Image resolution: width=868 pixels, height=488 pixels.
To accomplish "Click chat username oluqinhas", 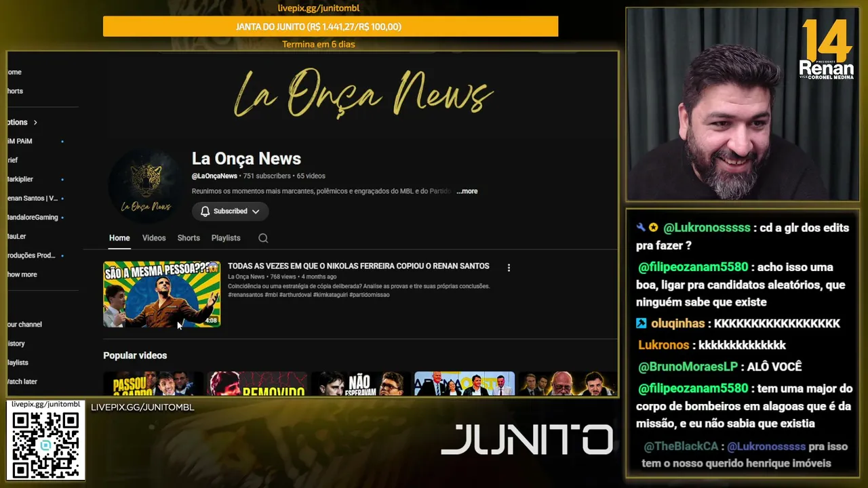I will (x=678, y=323).
